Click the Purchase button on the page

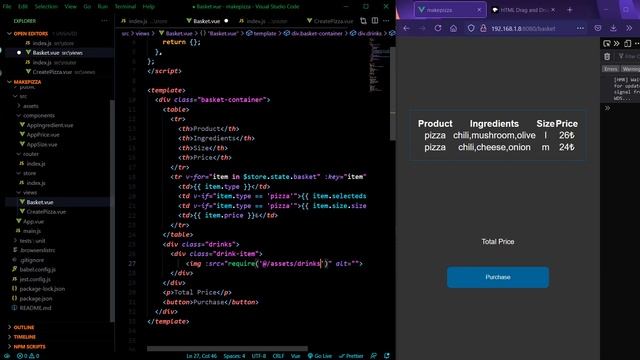[x=498, y=277]
